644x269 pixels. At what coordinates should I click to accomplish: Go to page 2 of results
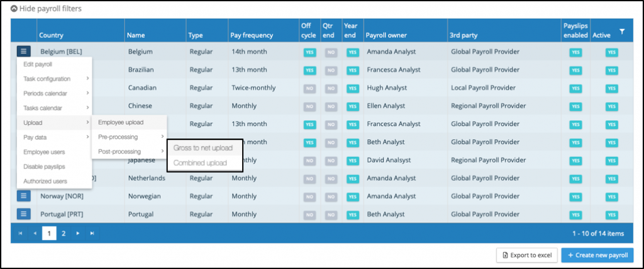pos(63,234)
